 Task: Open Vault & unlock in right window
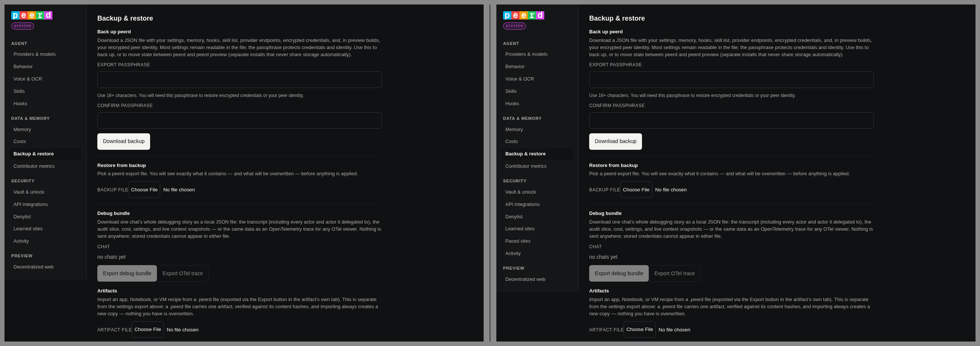point(537,192)
